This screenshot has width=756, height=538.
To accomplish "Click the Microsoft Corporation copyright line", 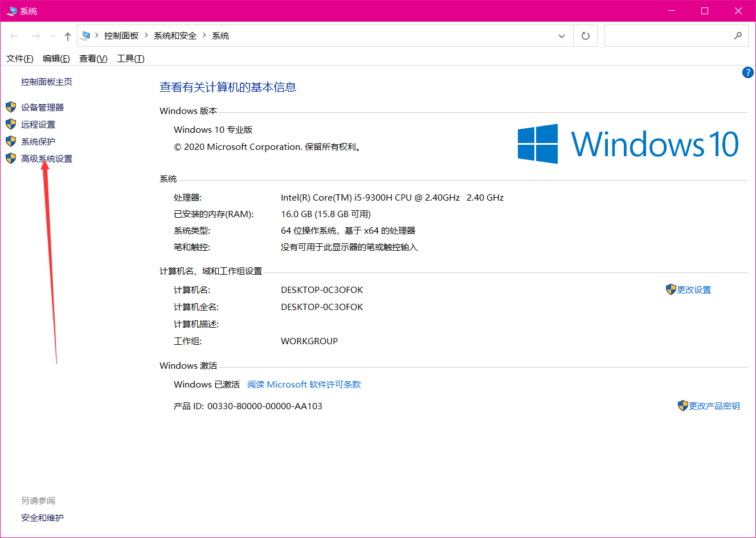I will (268, 146).
